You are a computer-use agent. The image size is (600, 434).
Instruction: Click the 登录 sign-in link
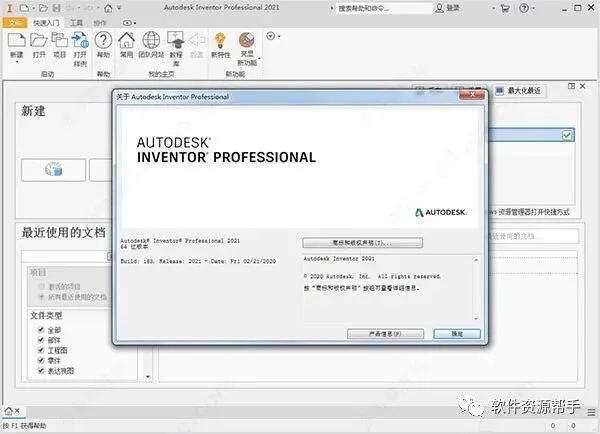pyautogui.click(x=452, y=8)
